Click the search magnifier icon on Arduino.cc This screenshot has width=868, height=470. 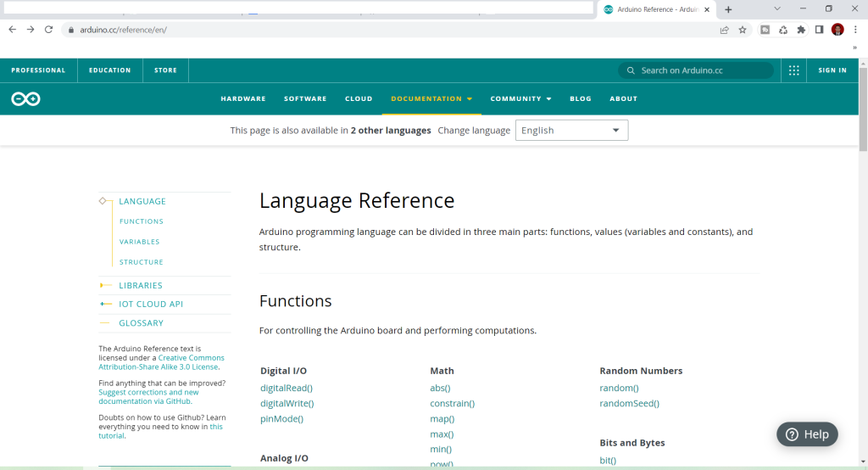(631, 70)
